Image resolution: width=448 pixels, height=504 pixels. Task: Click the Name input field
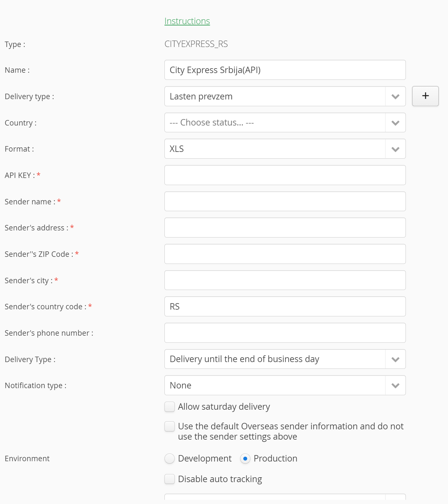point(285,70)
